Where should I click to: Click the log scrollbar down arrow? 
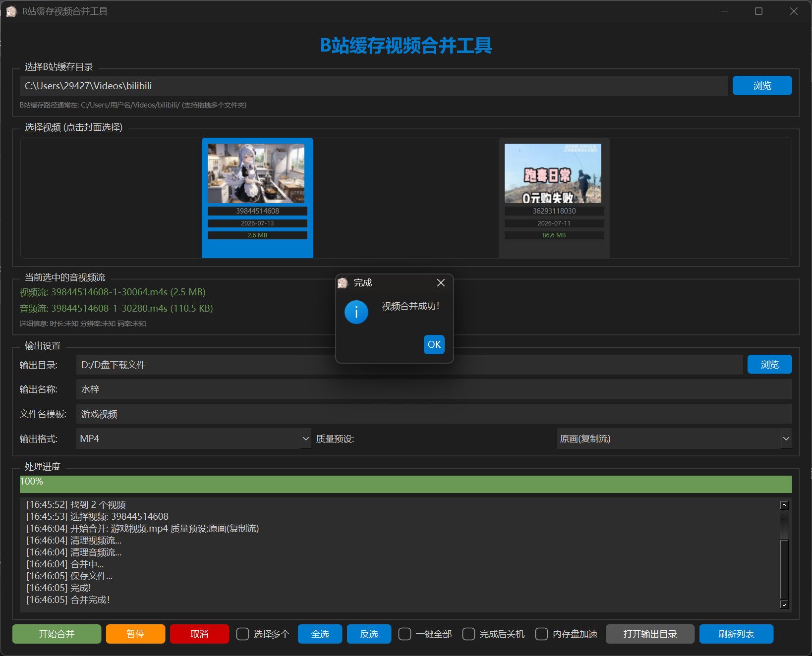[x=784, y=604]
